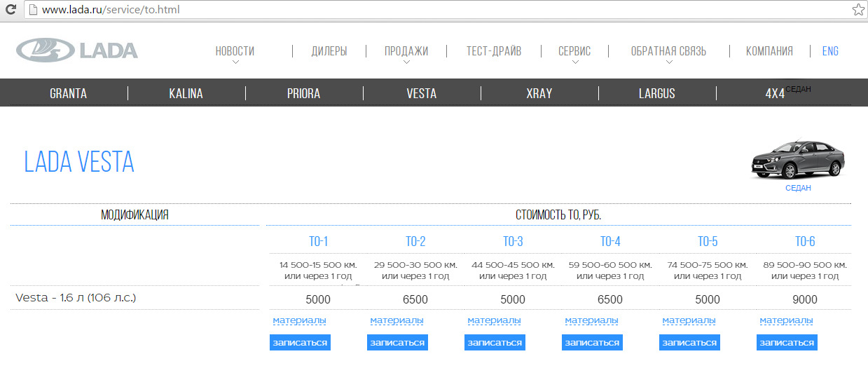Click the LADA logo

(77, 50)
